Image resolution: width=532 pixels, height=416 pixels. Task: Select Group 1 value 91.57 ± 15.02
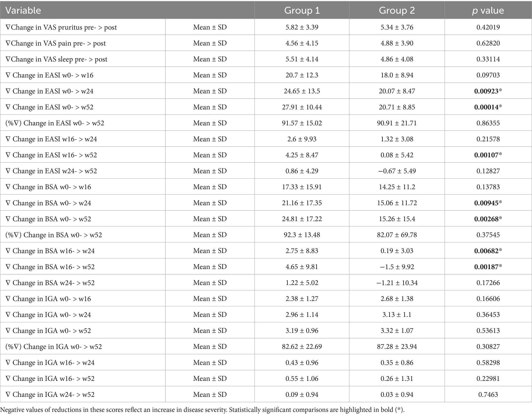[302, 123]
